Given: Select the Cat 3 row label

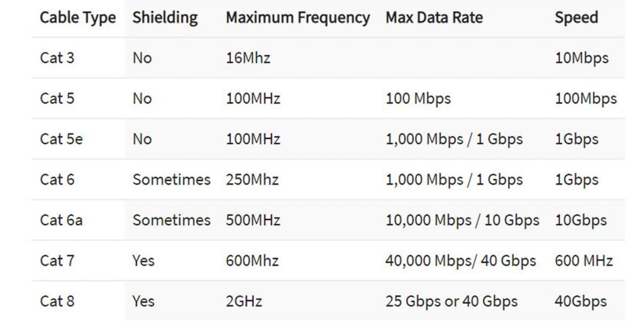Looking at the screenshot, I should coord(57,58).
